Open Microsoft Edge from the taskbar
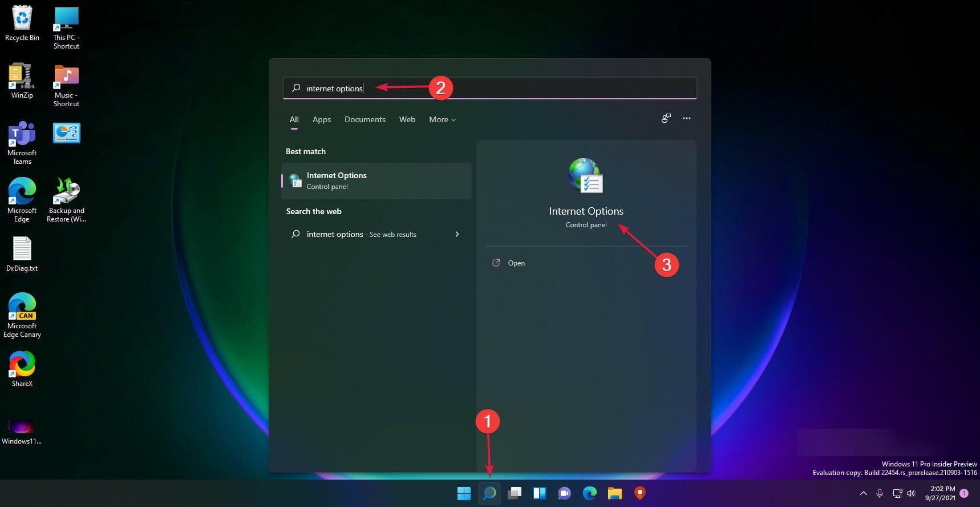The width and height of the screenshot is (980, 507). tap(590, 493)
